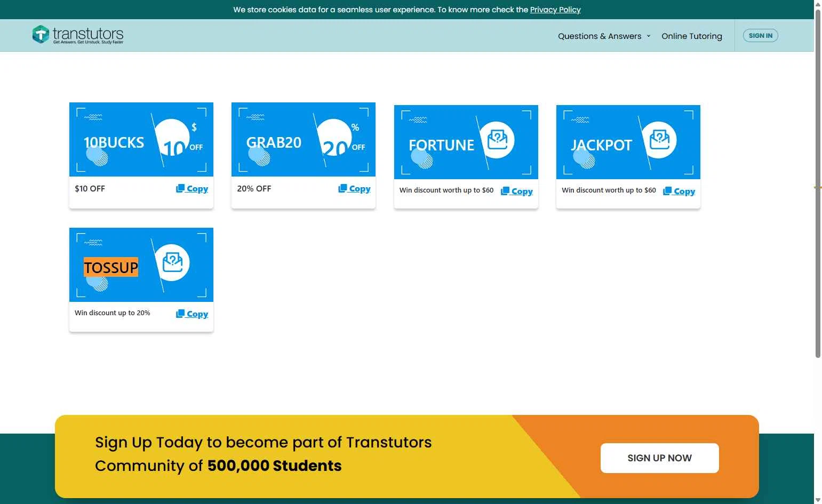Select the GRAB20 coupon image
The image size is (822, 504).
point(304,139)
